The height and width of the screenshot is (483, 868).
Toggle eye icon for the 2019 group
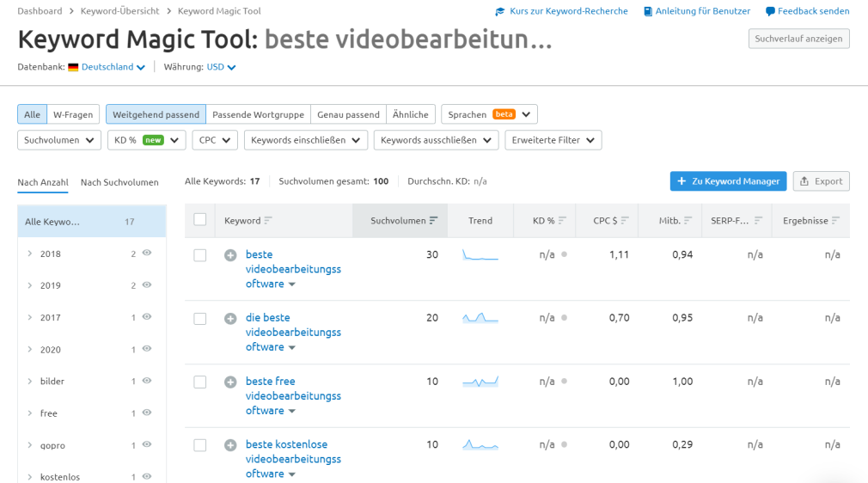pyautogui.click(x=147, y=284)
